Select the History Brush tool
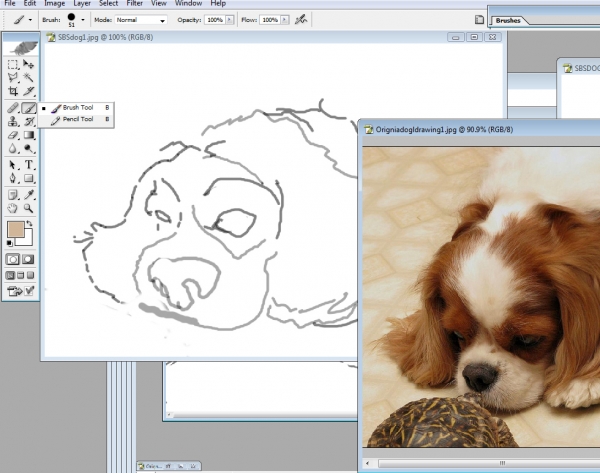This screenshot has height=473, width=600. point(28,122)
